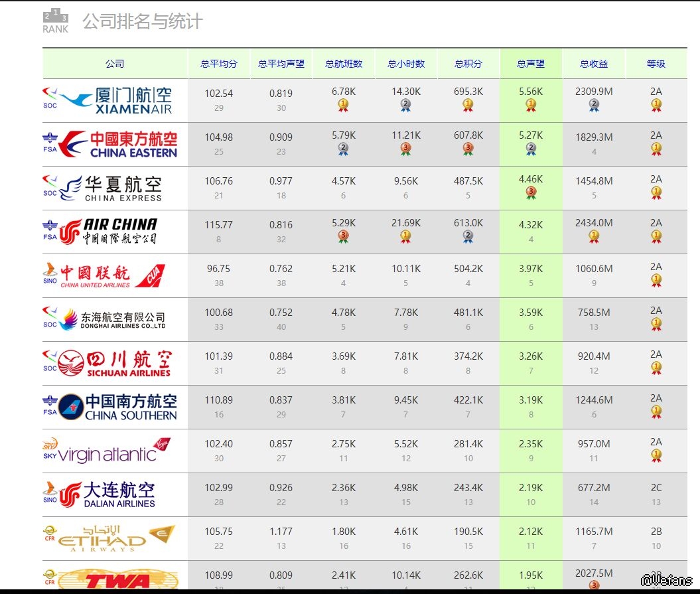
Task: Click SOC alliance icon beside Sichuan Airlines
Action: pyautogui.click(x=50, y=361)
